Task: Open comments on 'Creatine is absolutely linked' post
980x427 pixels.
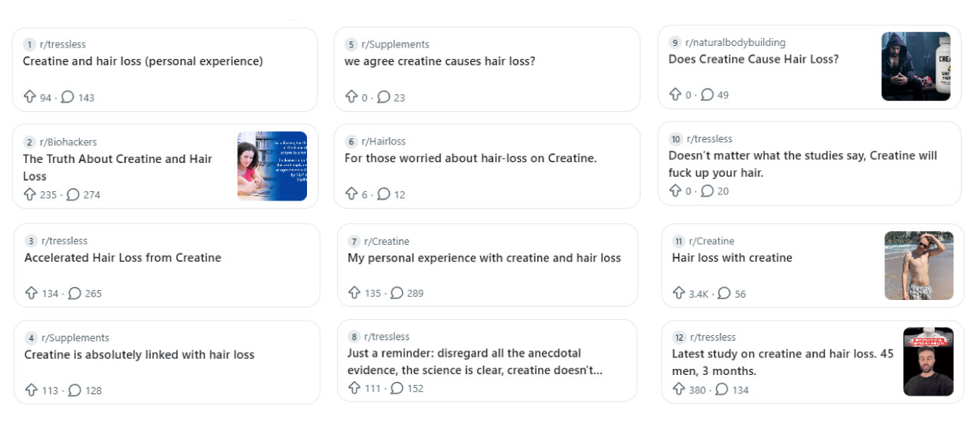Action: (74, 390)
